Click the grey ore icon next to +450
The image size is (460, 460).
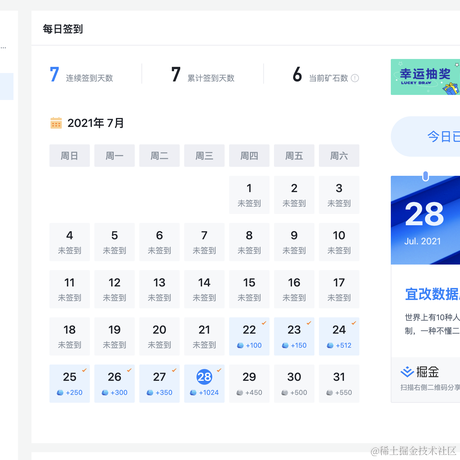240,393
